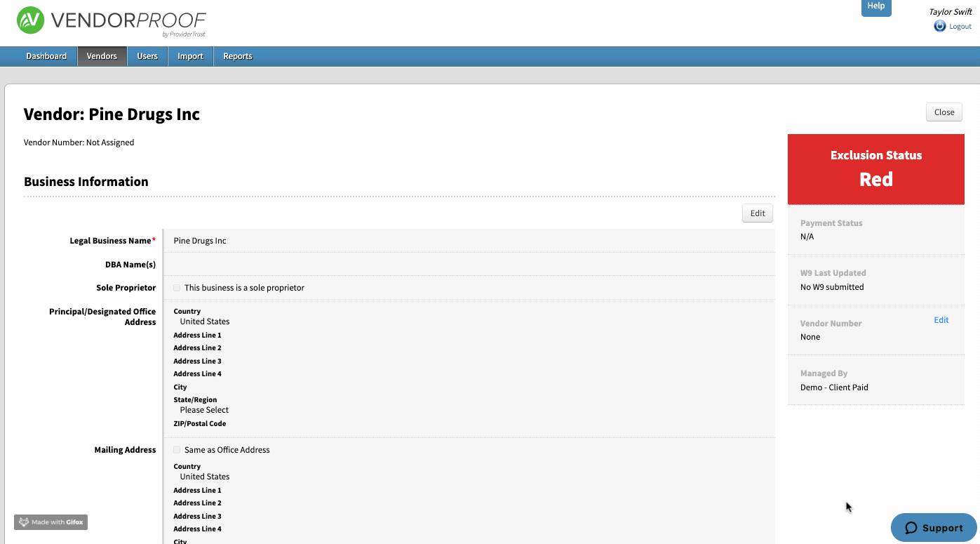980x544 pixels.
Task: Open the office address Country dropdown
Action: (204, 321)
